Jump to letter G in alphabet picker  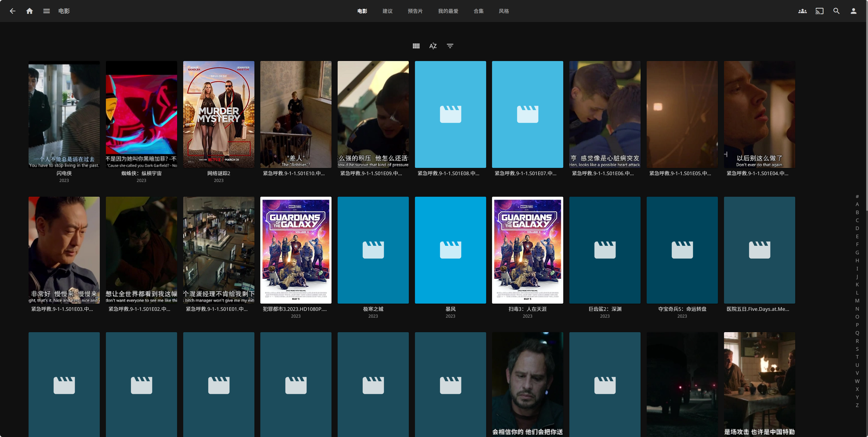pyautogui.click(x=857, y=253)
